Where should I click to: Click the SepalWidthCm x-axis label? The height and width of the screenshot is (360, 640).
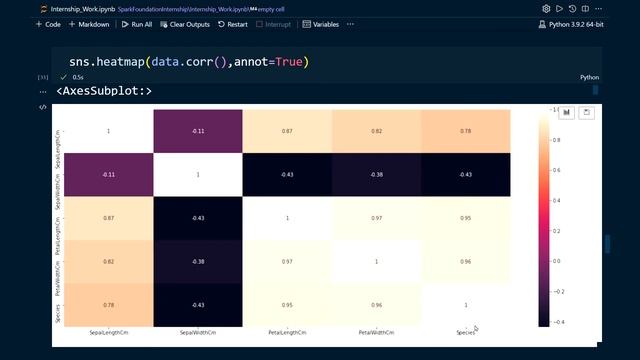[x=198, y=333]
